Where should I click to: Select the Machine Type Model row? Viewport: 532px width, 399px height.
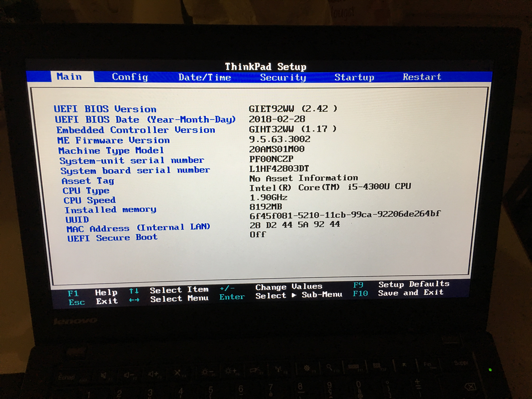click(111, 151)
